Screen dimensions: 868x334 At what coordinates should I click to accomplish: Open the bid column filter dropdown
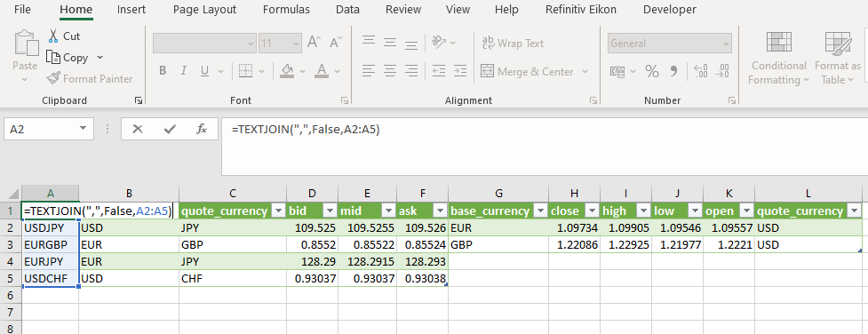pyautogui.click(x=330, y=211)
